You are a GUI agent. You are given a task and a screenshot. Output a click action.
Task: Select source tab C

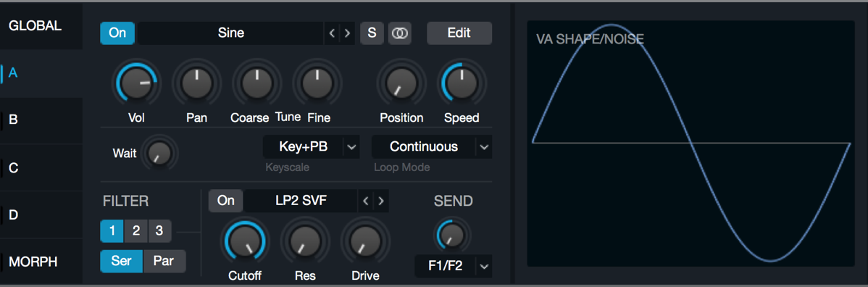41,167
